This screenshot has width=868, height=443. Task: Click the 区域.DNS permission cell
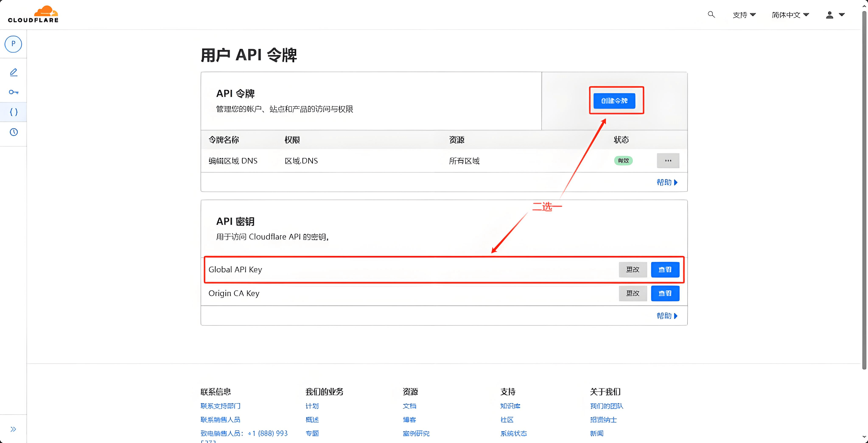click(x=301, y=161)
